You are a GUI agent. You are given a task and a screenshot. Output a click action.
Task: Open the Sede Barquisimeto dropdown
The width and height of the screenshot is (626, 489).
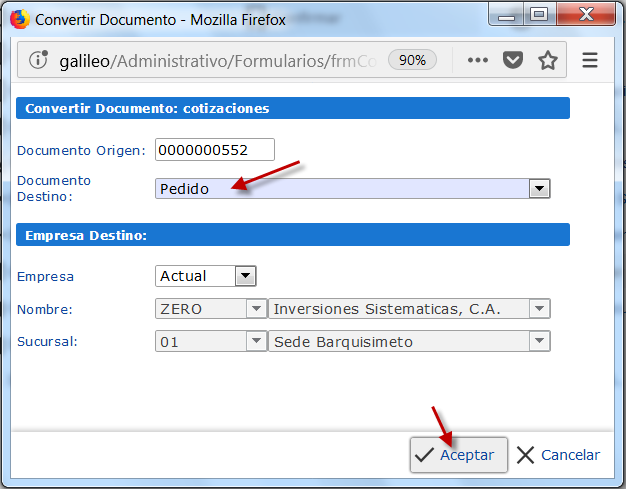tap(410, 341)
